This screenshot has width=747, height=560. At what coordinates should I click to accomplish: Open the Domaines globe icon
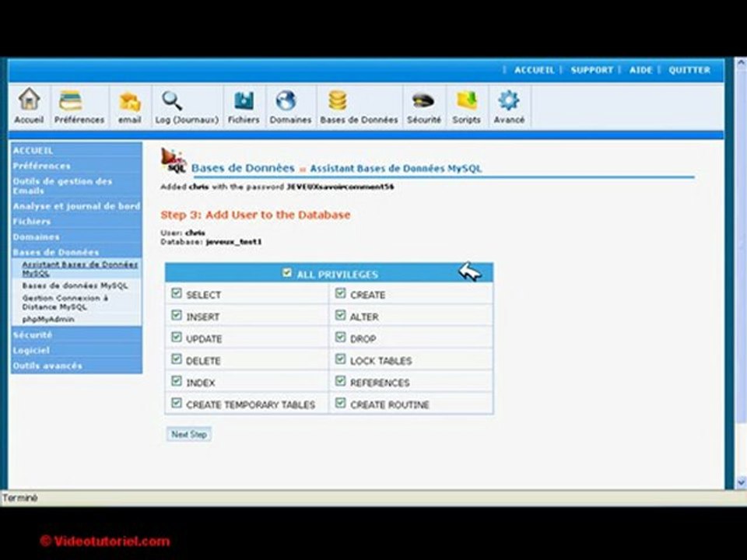[x=286, y=100]
